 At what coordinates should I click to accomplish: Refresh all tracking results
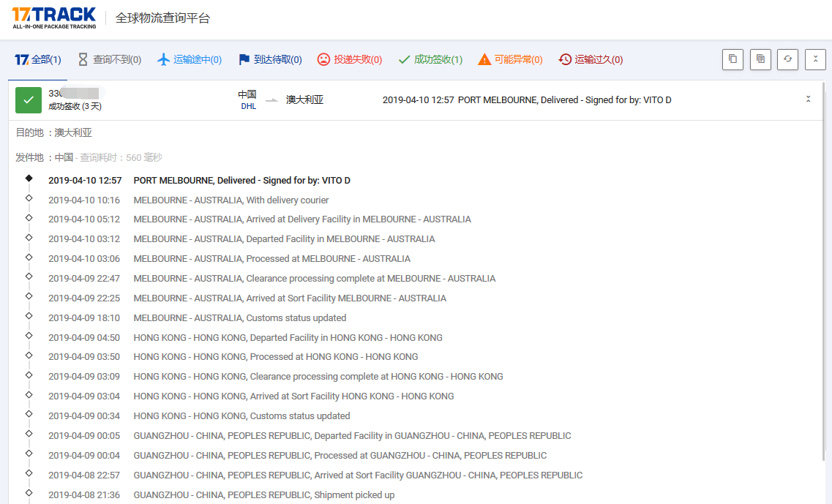click(788, 59)
